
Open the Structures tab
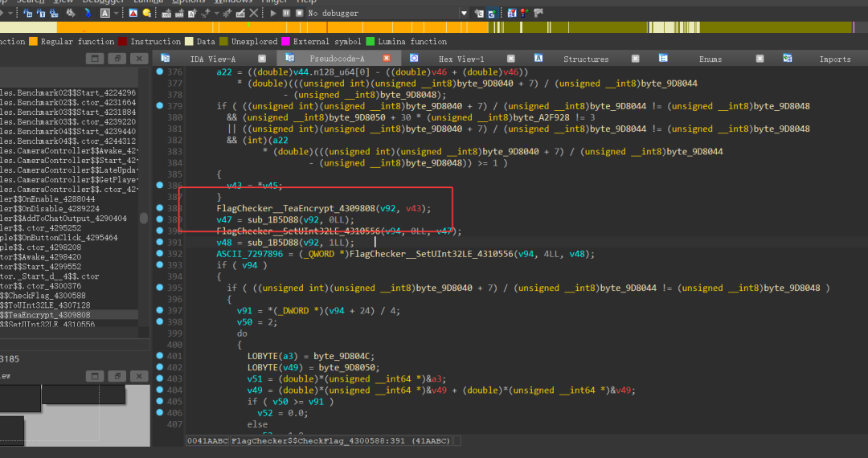[586, 59]
